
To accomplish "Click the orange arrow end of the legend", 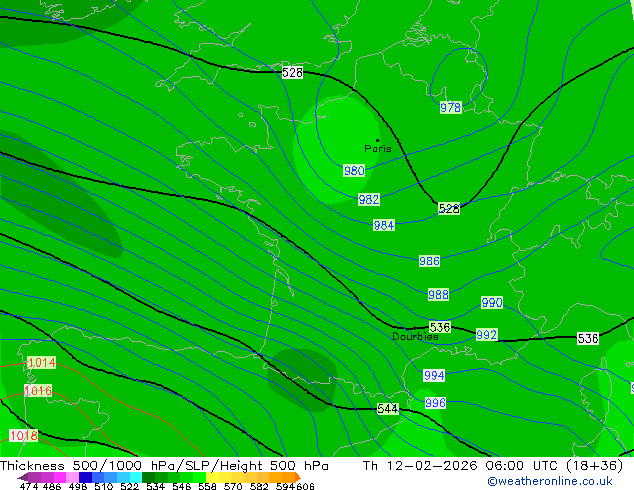I will [x=298, y=477].
